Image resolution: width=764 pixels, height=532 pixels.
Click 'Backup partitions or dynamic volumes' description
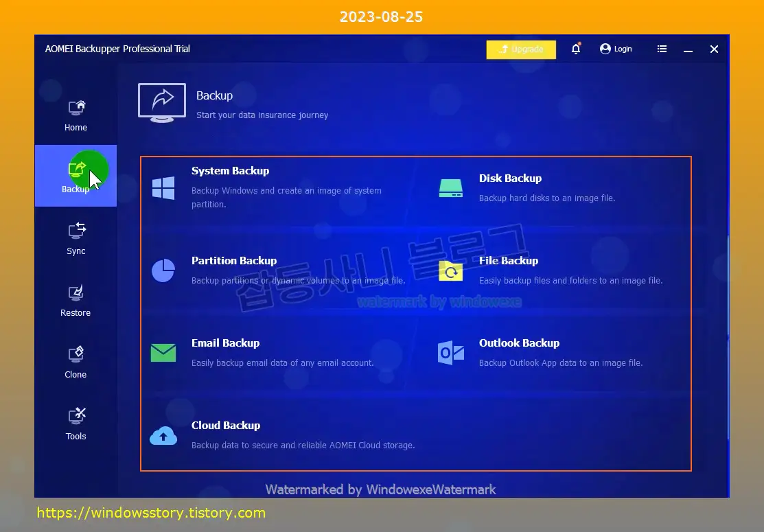pos(298,281)
